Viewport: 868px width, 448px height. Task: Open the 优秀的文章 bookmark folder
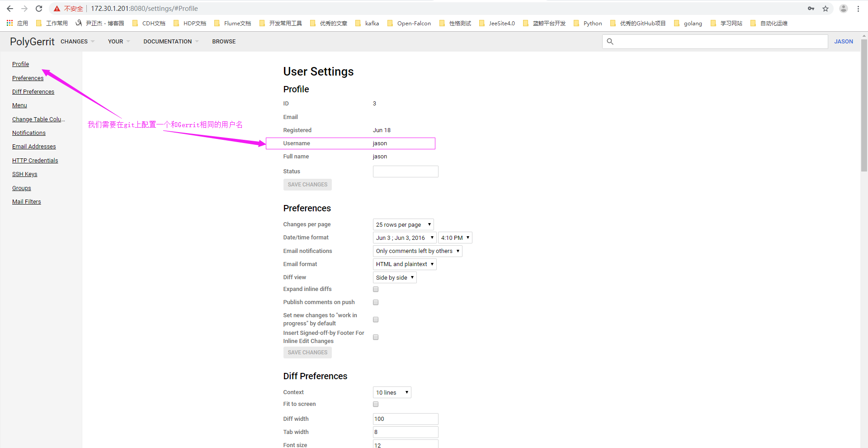pos(329,23)
